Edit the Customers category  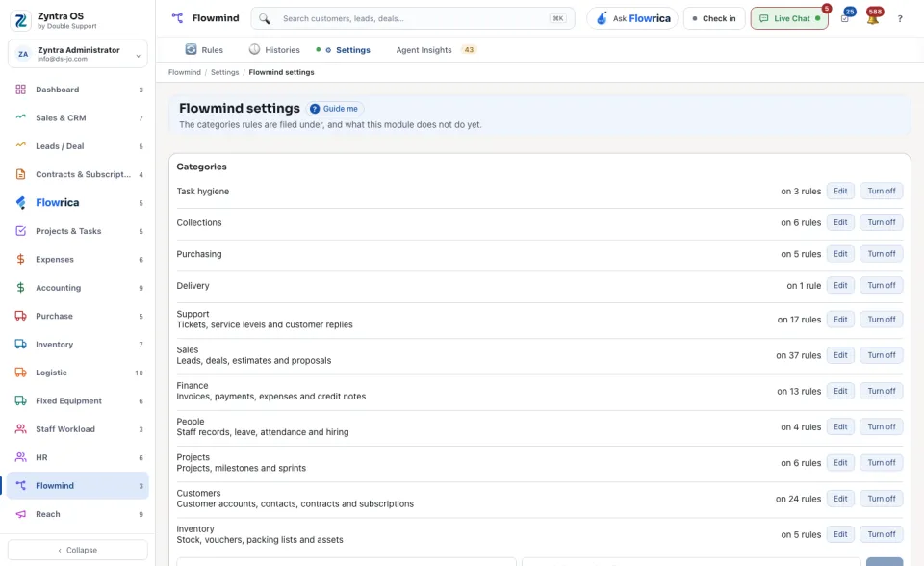coord(840,499)
